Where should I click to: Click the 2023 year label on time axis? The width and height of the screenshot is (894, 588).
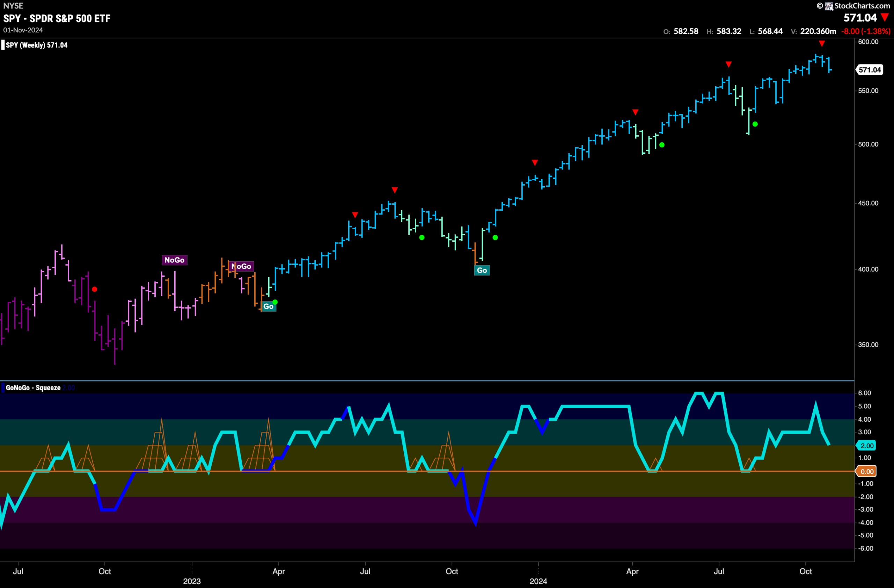tap(192, 581)
